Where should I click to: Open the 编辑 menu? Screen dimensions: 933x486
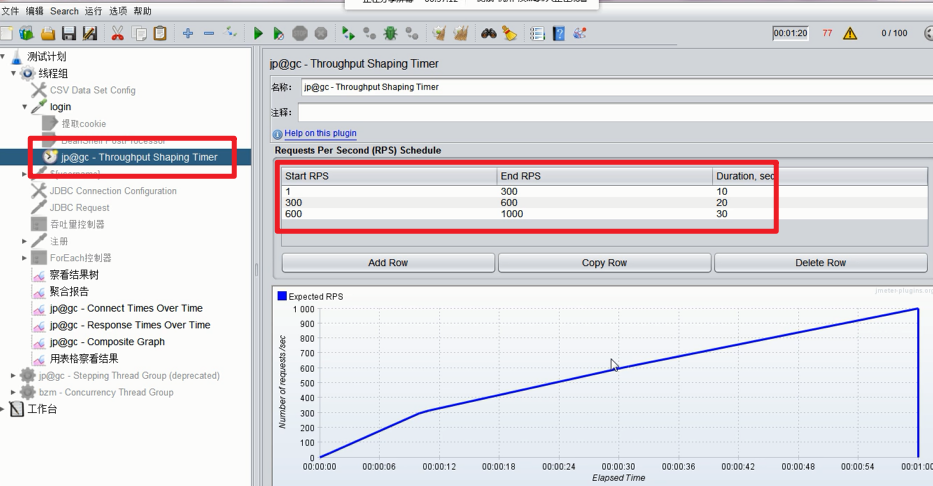[35, 11]
